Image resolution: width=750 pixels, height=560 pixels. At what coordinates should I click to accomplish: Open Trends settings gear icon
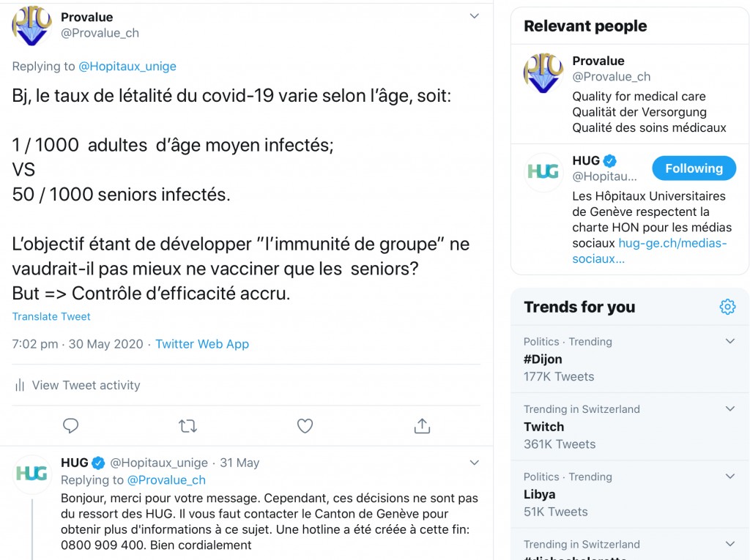(x=727, y=307)
